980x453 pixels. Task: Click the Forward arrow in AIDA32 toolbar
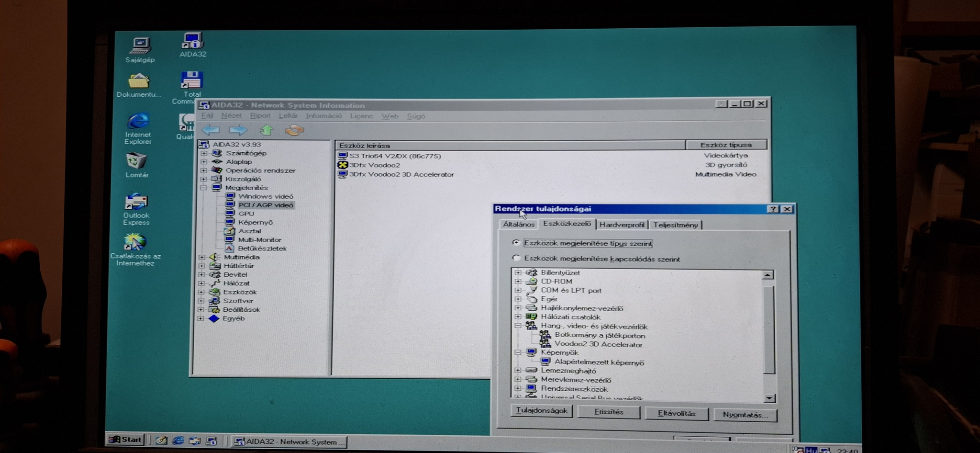238,130
